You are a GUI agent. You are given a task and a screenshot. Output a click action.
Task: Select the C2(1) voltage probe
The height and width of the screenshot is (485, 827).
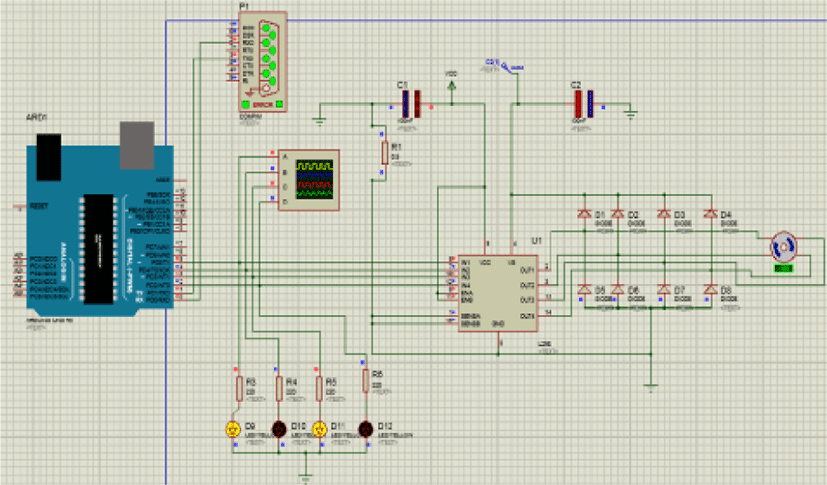(x=505, y=66)
